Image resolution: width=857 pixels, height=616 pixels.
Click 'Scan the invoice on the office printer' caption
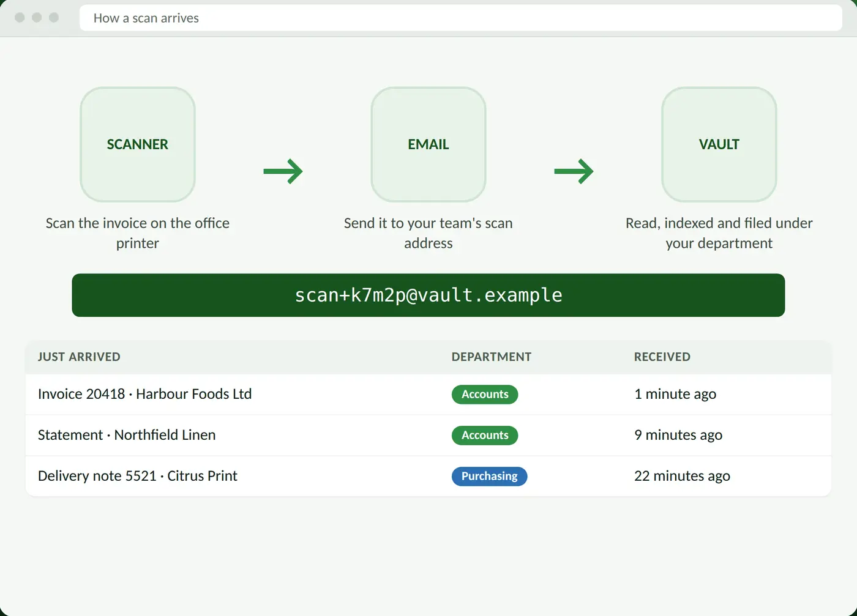click(x=138, y=233)
